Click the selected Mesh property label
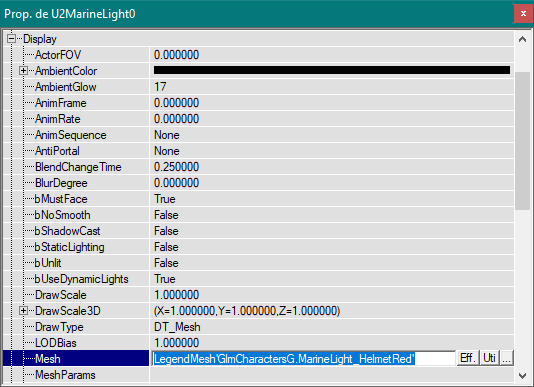The width and height of the screenshot is (534, 387). pyautogui.click(x=48, y=359)
